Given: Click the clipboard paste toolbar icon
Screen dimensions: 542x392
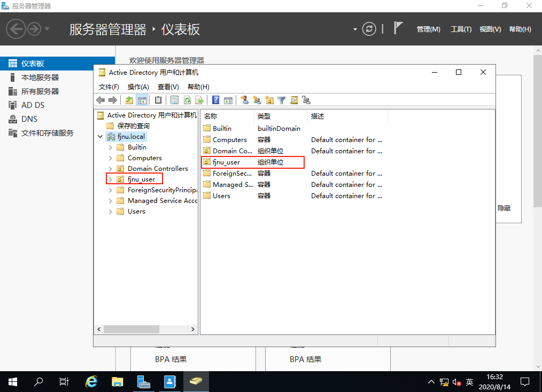Looking at the screenshot, I should [158, 100].
